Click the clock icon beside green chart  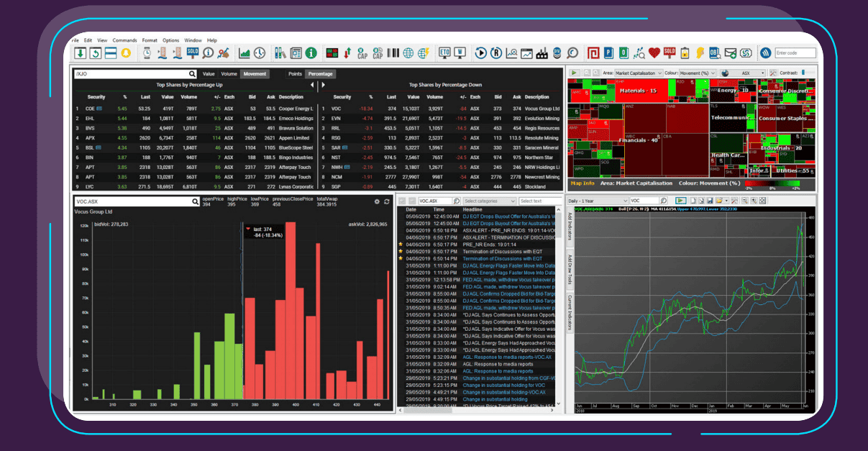click(260, 53)
